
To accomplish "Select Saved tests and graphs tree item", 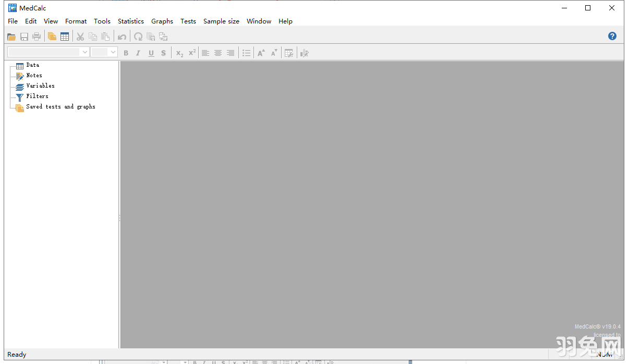I will tap(61, 107).
